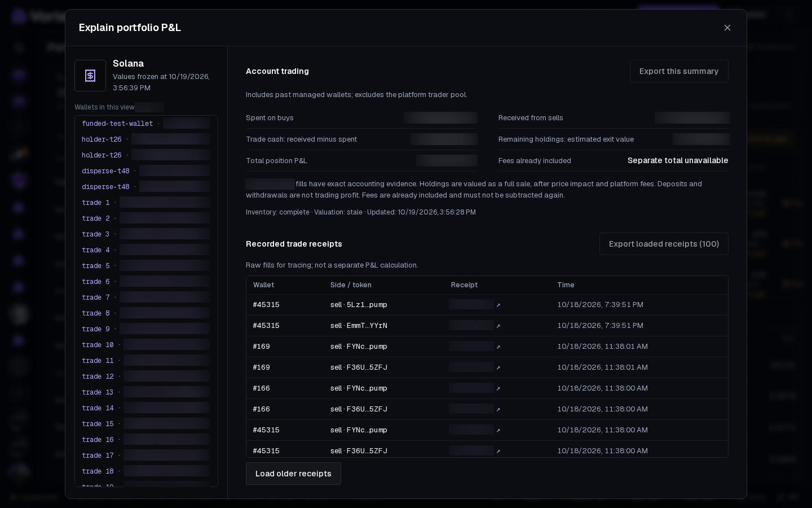The image size is (812, 508).
Task: Open receipt link arrow for sell EmmT...YYrN
Action: [x=498, y=326]
